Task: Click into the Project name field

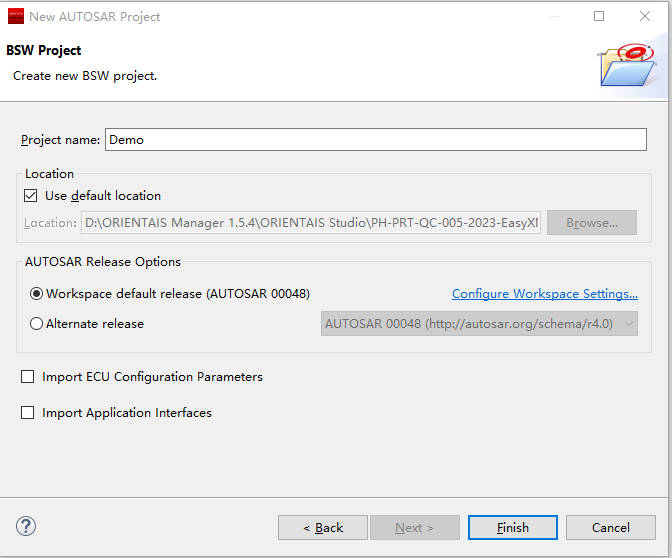Action: pyautogui.click(x=375, y=140)
